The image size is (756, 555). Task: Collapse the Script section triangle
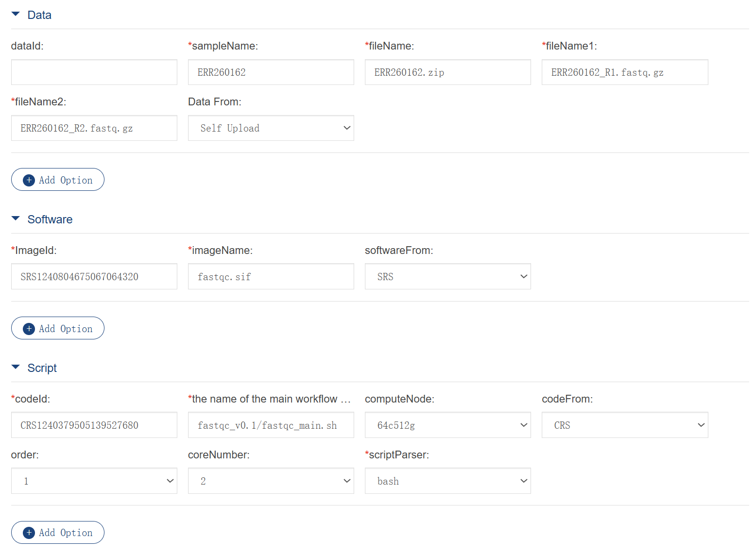16,368
